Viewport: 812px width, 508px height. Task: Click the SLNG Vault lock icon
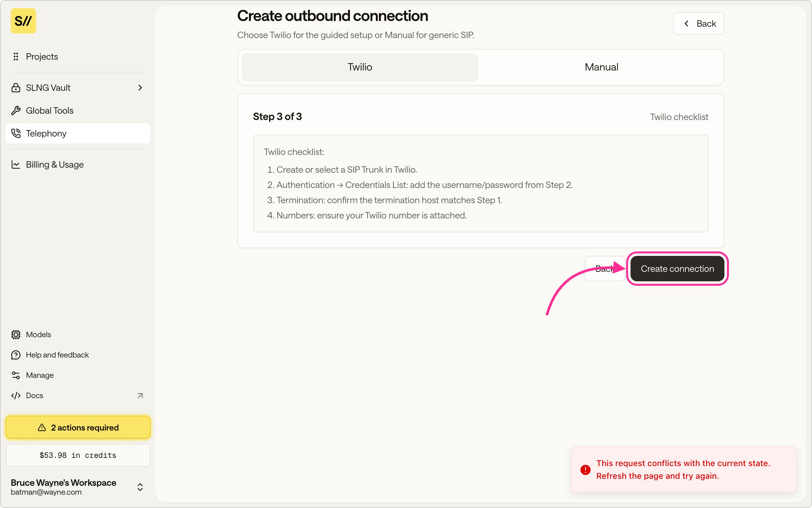(x=16, y=88)
